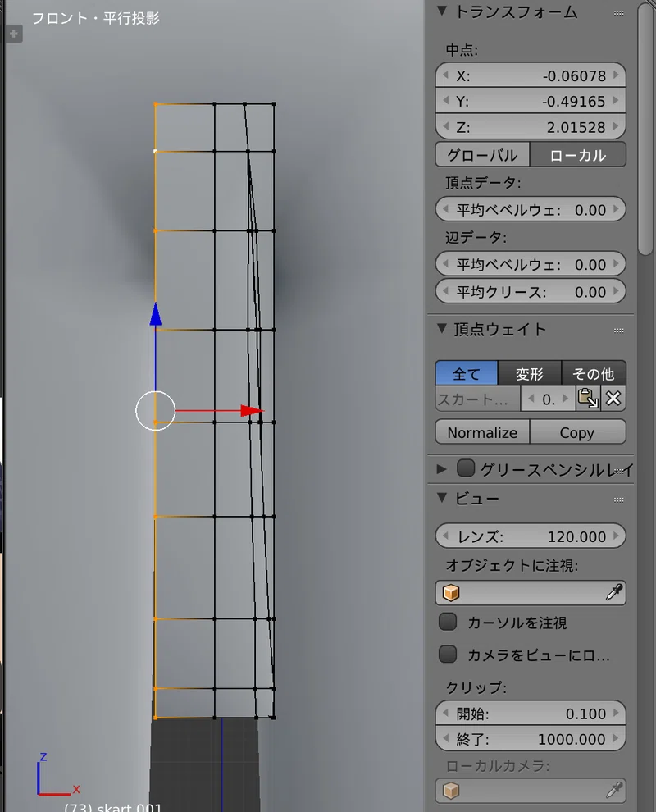Click 頂点ウェイト panel drag grip

coord(618,330)
